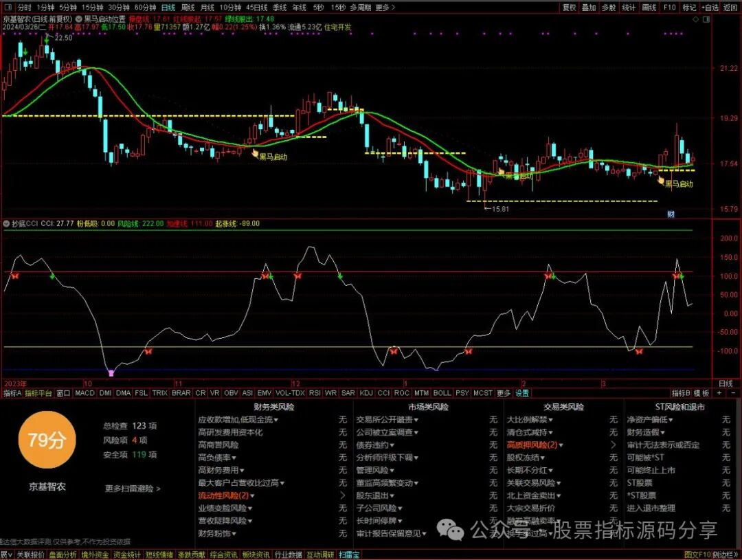Open 更多扫雷避险 link

pos(133,489)
